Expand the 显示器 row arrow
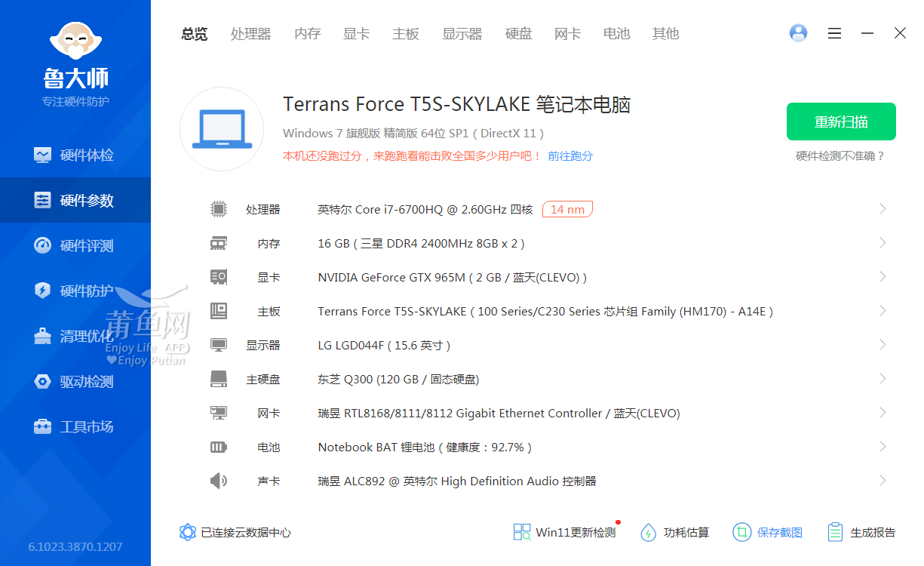This screenshot has width=924, height=566. 883,345
